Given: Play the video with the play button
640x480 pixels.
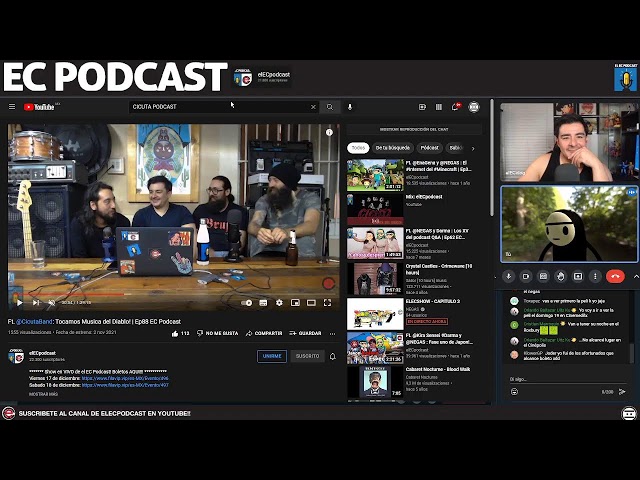Looking at the screenshot, I should click(19, 302).
